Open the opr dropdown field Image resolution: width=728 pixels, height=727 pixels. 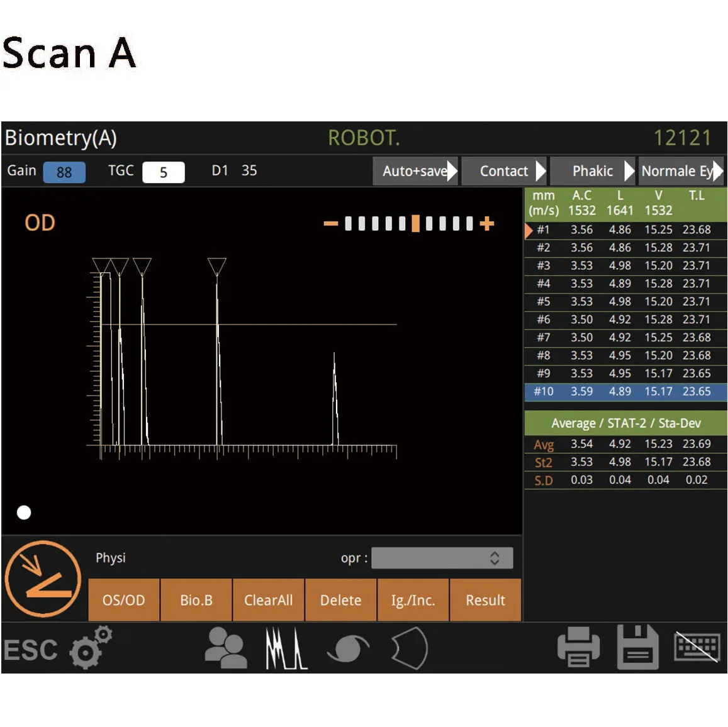tap(442, 558)
